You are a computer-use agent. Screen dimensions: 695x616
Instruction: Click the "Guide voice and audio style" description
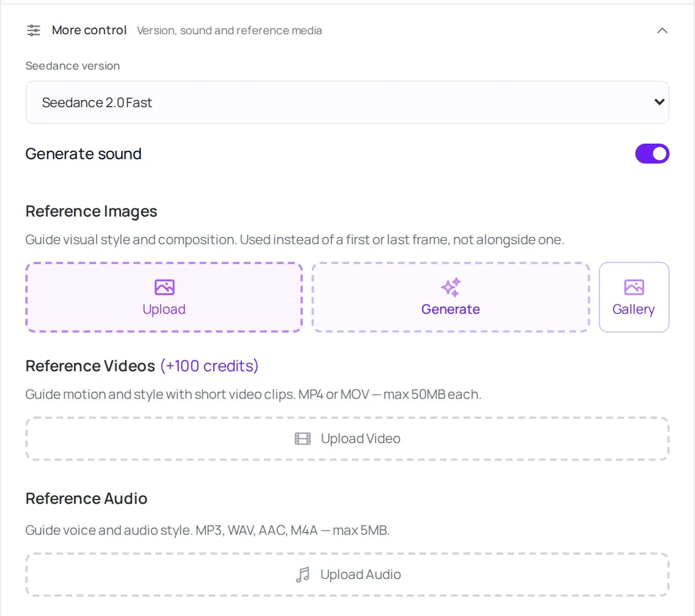207,530
